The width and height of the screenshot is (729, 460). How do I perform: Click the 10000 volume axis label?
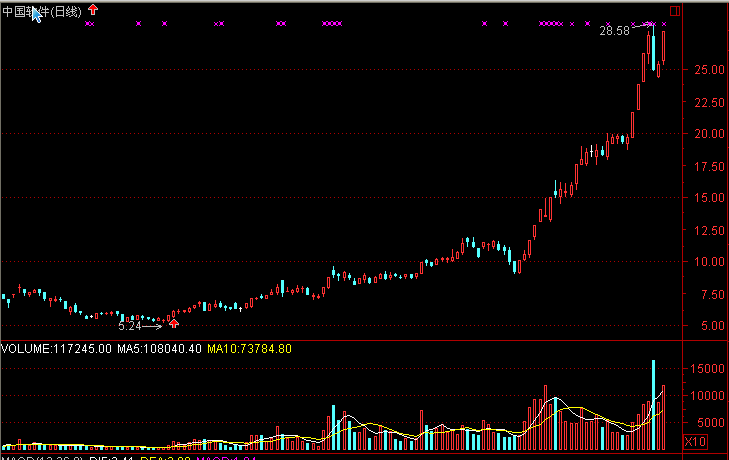coord(708,396)
